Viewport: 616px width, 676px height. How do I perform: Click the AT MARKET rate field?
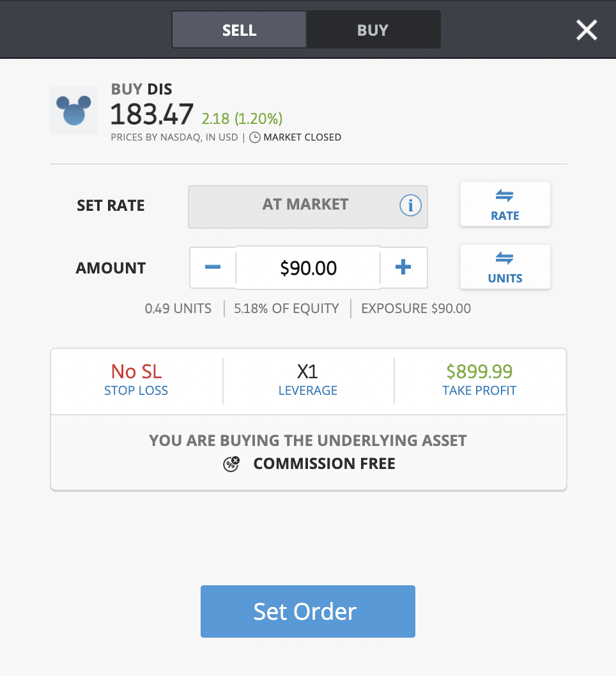[308, 207]
